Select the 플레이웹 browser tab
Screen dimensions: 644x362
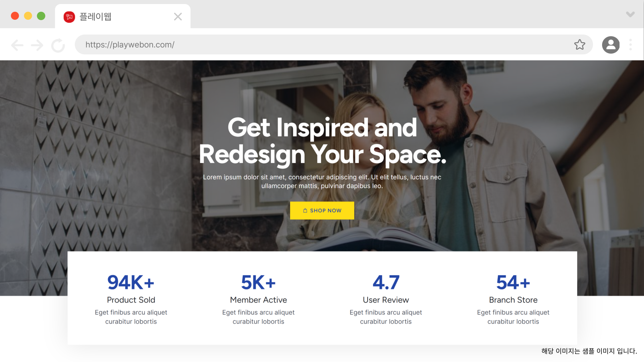123,16
